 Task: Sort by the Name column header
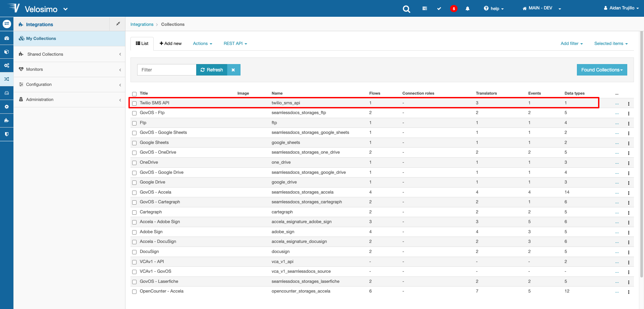277,93
